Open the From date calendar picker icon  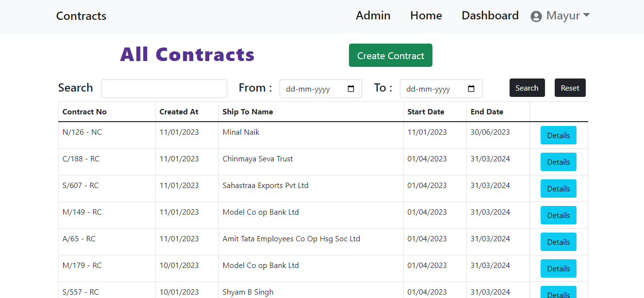pyautogui.click(x=351, y=89)
